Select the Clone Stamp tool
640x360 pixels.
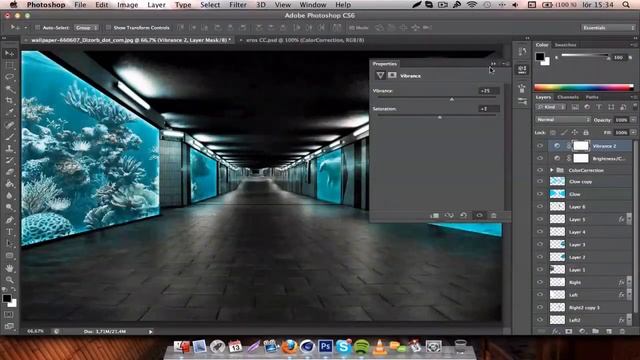click(x=9, y=149)
